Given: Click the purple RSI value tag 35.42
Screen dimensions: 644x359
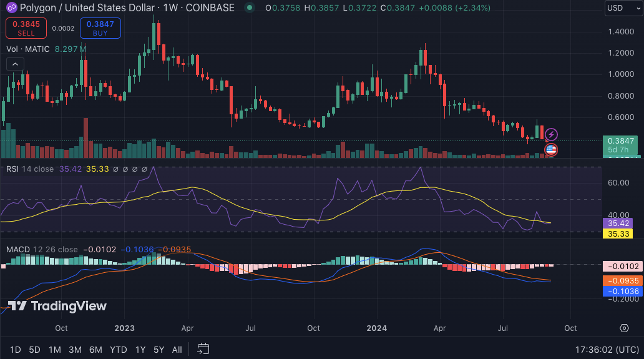Looking at the screenshot, I should tap(618, 223).
